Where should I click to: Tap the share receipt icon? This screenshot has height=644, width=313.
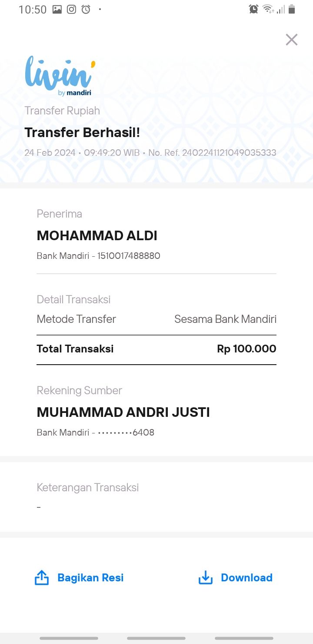click(42, 577)
